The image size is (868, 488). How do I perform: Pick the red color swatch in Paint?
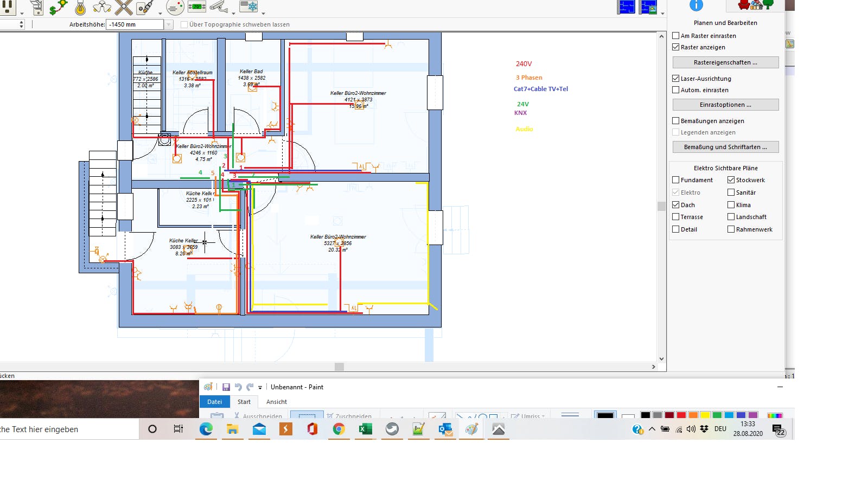tap(681, 415)
